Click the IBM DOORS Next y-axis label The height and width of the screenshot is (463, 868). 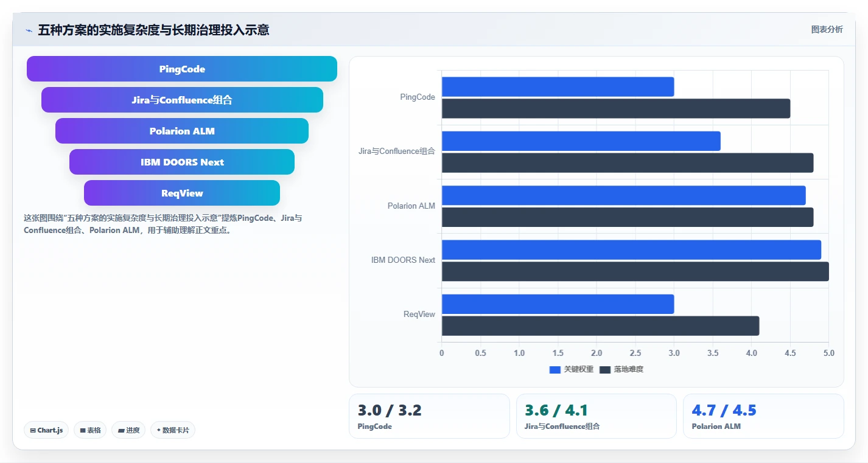pyautogui.click(x=404, y=260)
